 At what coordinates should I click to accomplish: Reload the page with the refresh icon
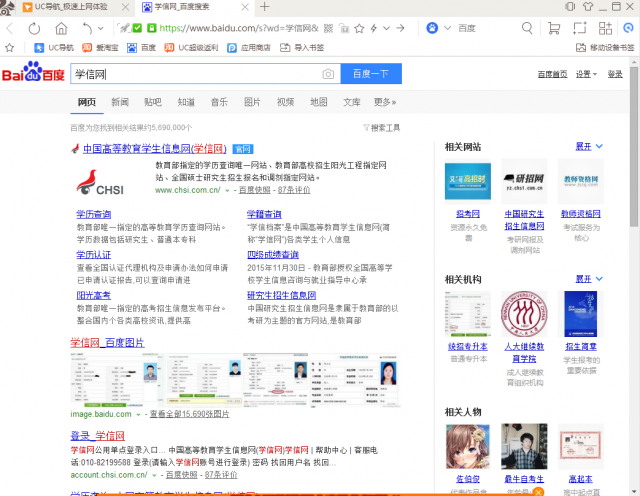pyautogui.click(x=34, y=29)
